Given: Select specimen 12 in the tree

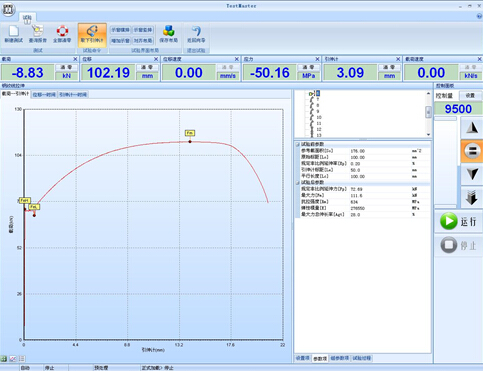Looking at the screenshot, I should 319,129.
